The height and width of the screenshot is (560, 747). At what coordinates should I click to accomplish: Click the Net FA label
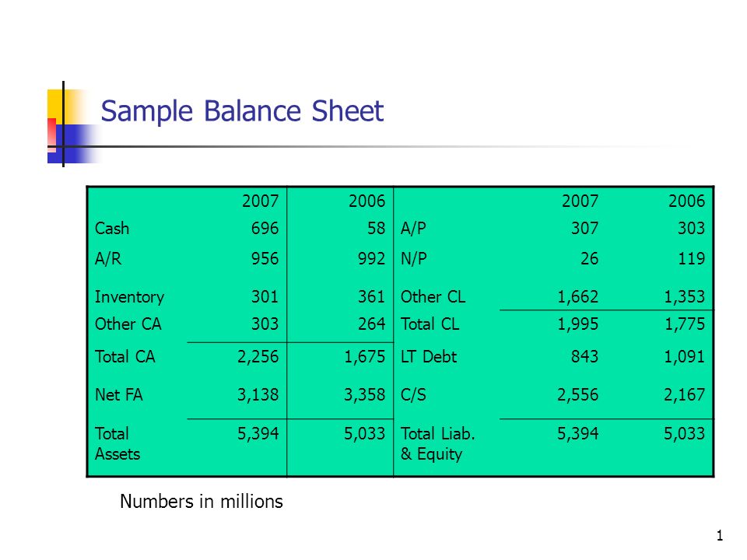(118, 395)
